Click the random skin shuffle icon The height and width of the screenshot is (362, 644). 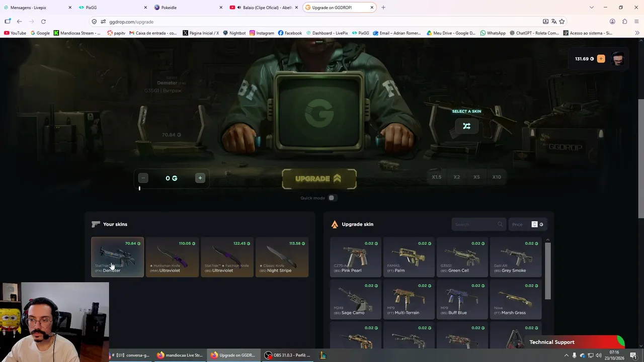[x=466, y=126]
